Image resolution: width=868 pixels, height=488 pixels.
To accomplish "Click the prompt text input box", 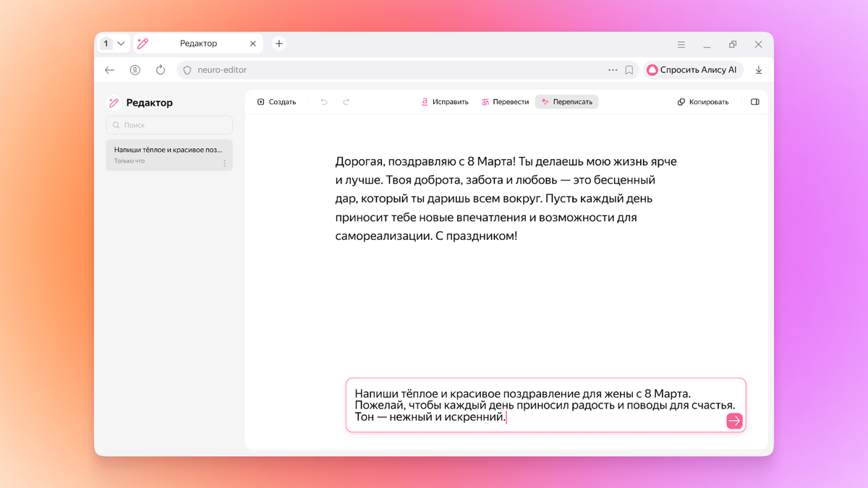I will [x=545, y=405].
